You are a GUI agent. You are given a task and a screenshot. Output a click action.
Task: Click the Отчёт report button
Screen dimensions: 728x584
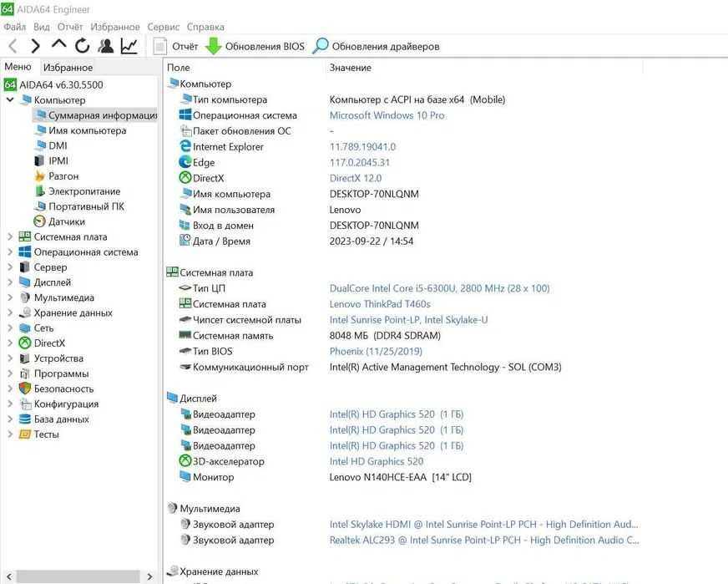(175, 47)
